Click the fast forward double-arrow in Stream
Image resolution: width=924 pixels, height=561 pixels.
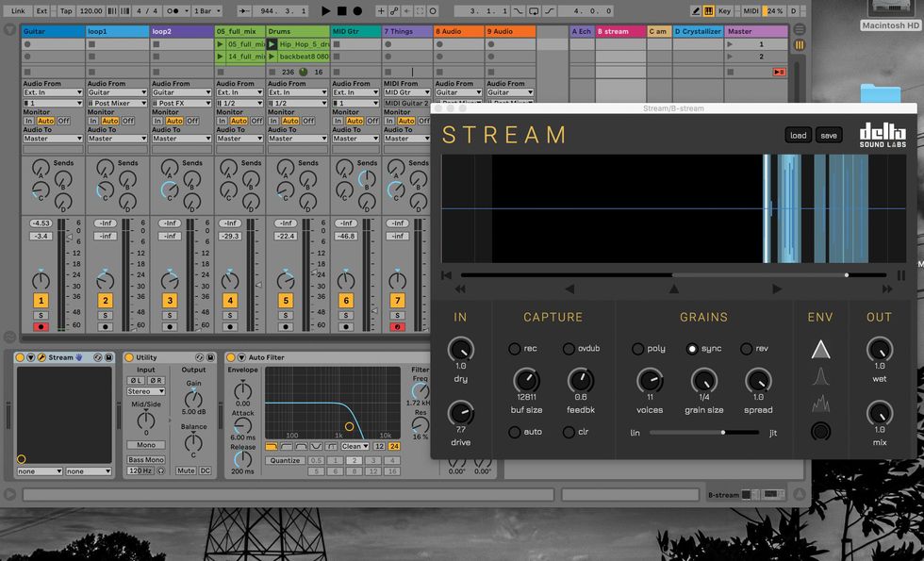click(887, 289)
